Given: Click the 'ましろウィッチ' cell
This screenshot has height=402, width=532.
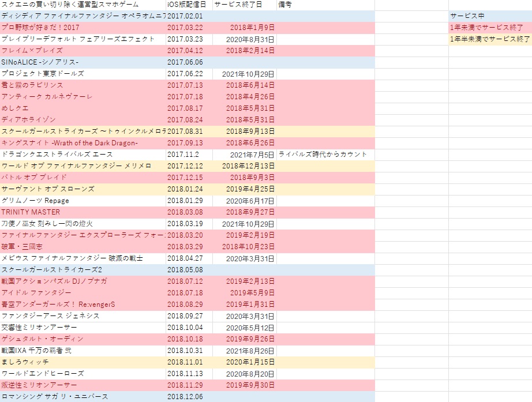Looking at the screenshot, I should pos(83,362).
